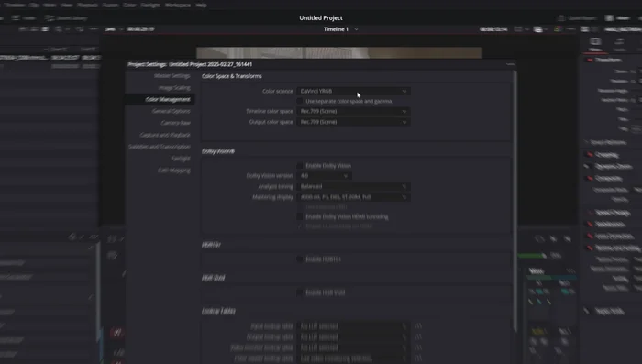
Task: Check Enable HDR10+
Action: pos(300,259)
